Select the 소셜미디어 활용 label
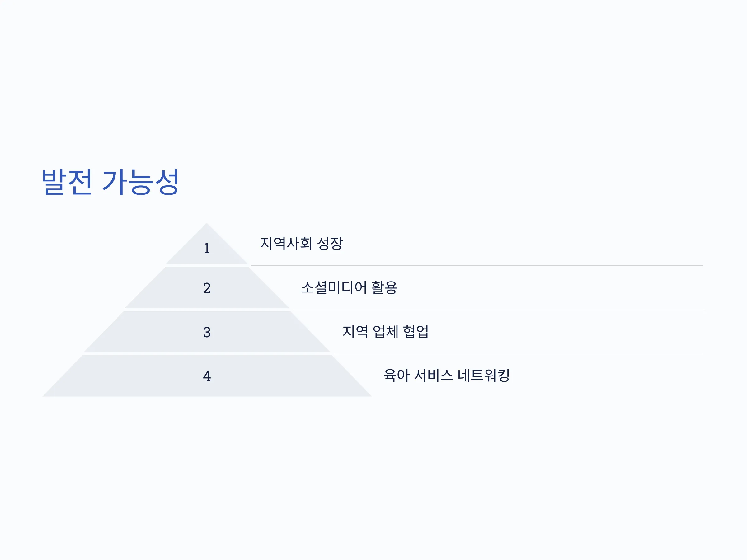The height and width of the screenshot is (560, 747). [x=349, y=287]
